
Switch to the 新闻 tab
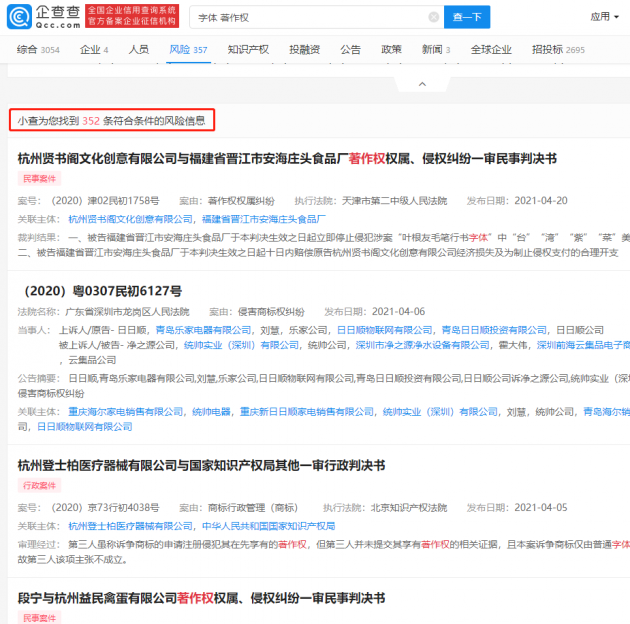[436, 50]
